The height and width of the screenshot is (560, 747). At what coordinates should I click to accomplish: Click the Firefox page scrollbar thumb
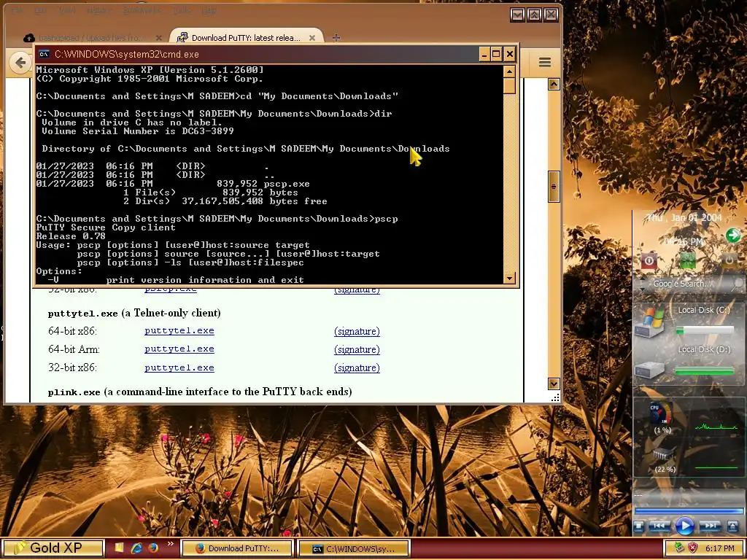click(x=554, y=187)
